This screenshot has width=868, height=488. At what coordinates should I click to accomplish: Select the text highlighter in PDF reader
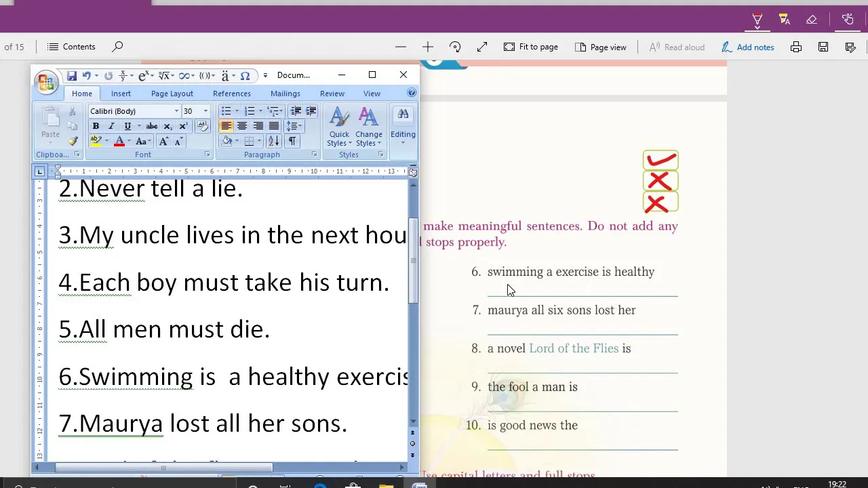(785, 20)
